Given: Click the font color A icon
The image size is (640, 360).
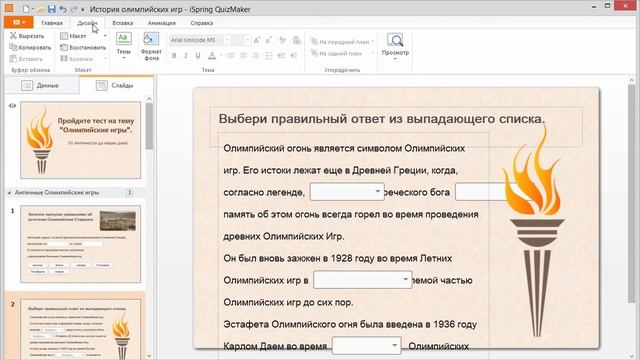Looking at the screenshot, I should (212, 56).
